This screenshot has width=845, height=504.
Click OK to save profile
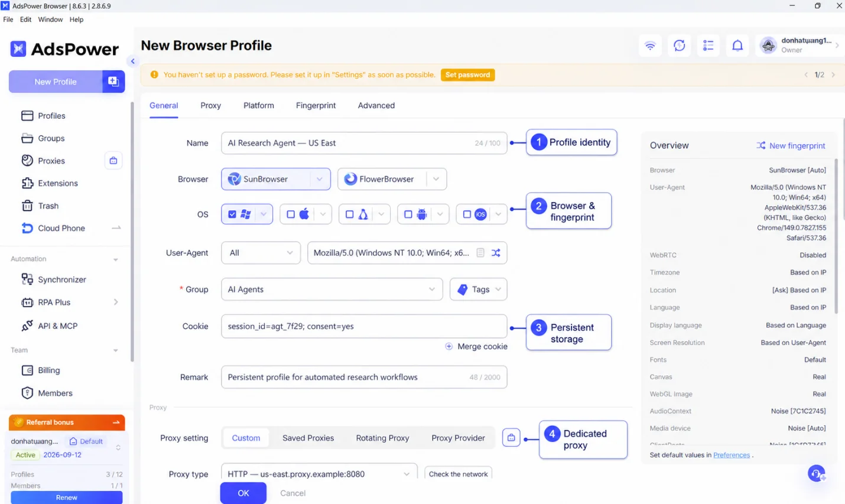pyautogui.click(x=243, y=493)
